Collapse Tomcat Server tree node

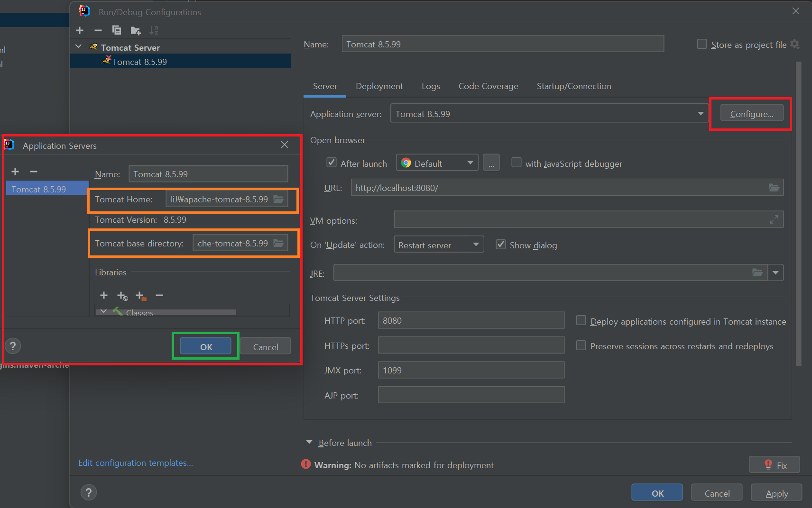point(79,47)
